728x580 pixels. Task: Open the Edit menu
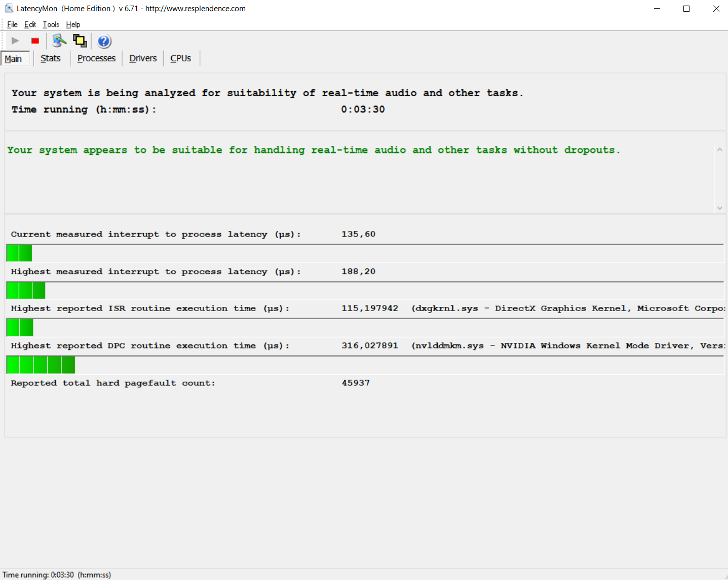click(30, 24)
